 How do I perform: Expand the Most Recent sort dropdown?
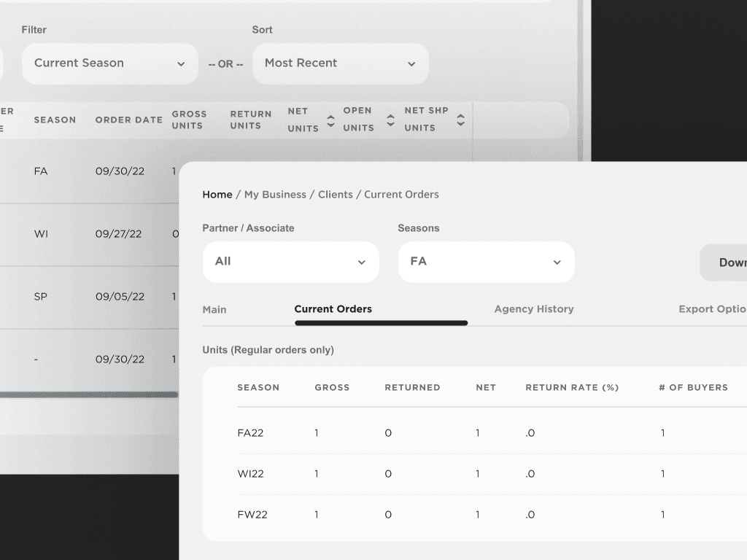coord(340,63)
